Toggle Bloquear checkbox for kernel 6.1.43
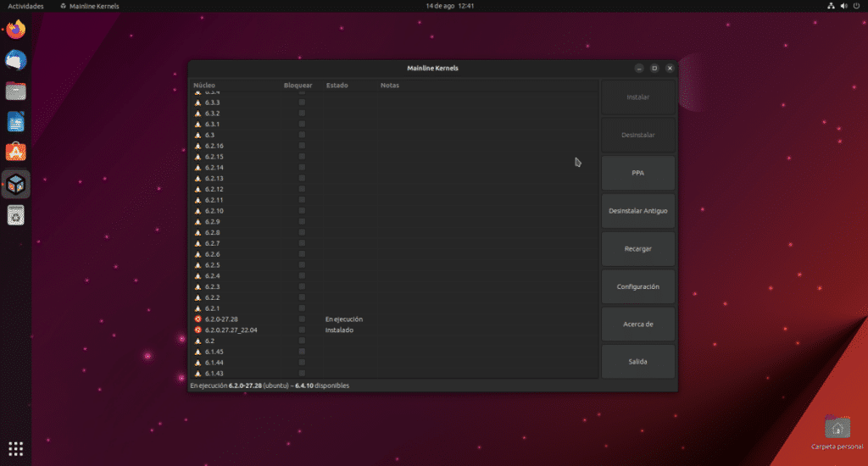The height and width of the screenshot is (466, 868). tap(302, 374)
